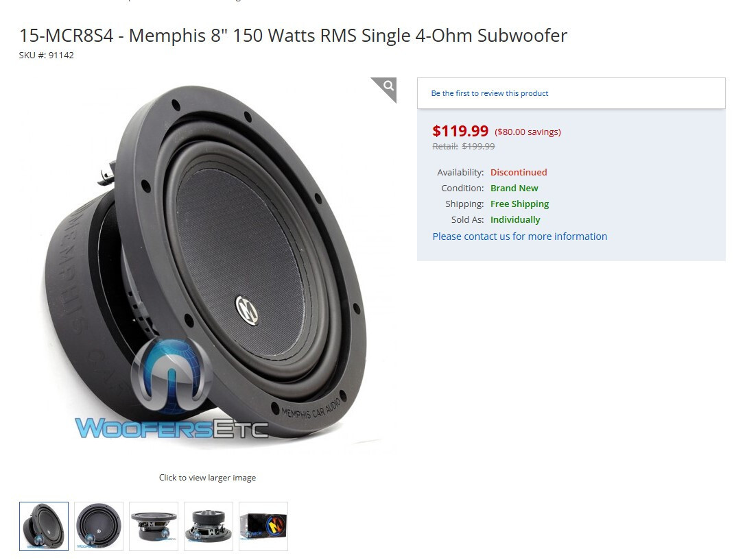Open 'Please contact us for more information' link
This screenshot has width=734, height=560.
[519, 236]
